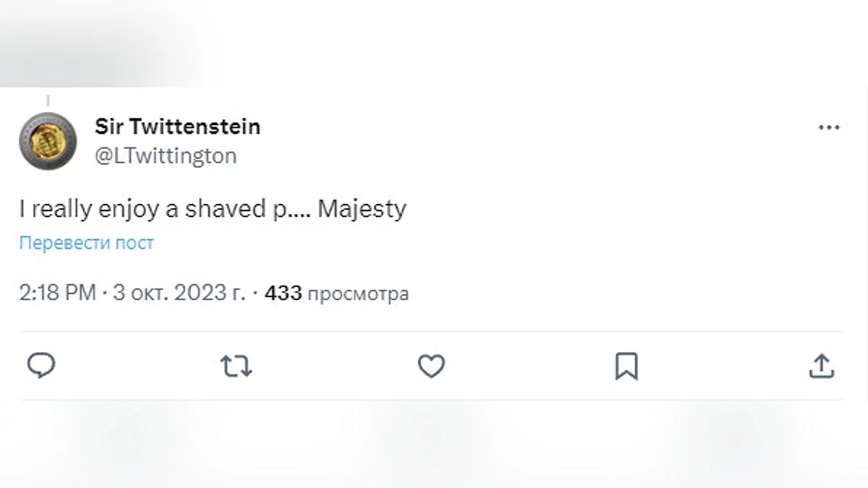The height and width of the screenshot is (488, 868).
Task: Click the "Перевести пост" translate link
Action: click(86, 243)
